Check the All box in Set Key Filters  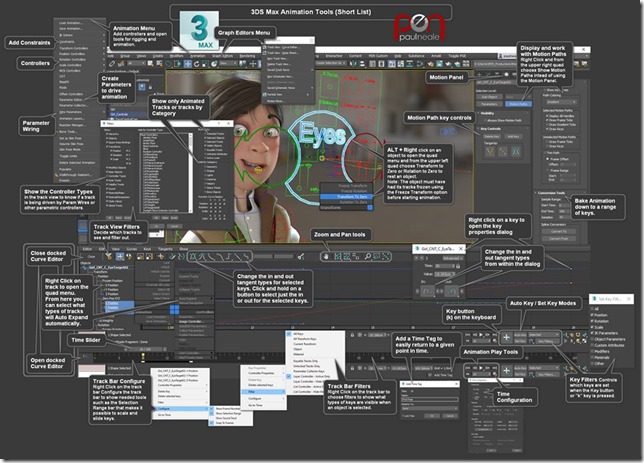[x=592, y=309]
